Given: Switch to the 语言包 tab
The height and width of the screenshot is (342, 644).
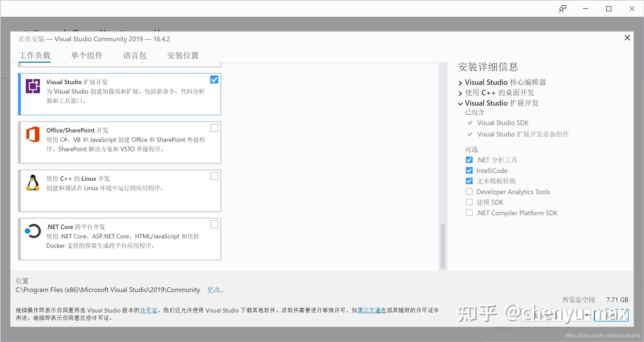Looking at the screenshot, I should click(135, 55).
